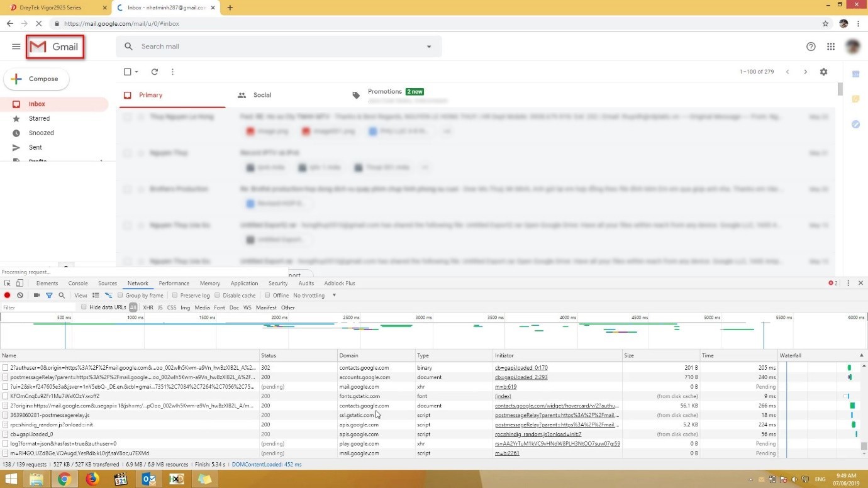Enable Preserve log checkbox
868x488 pixels.
click(175, 295)
